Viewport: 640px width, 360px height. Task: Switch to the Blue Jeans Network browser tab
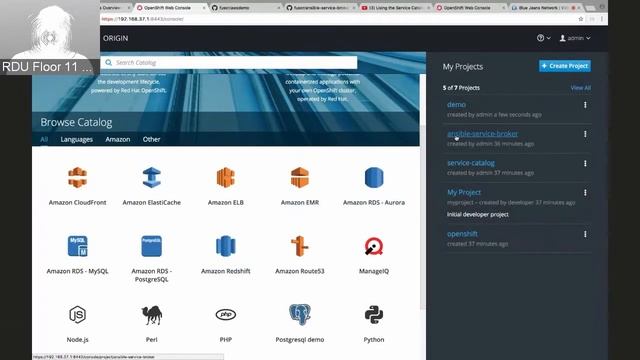coord(545,8)
